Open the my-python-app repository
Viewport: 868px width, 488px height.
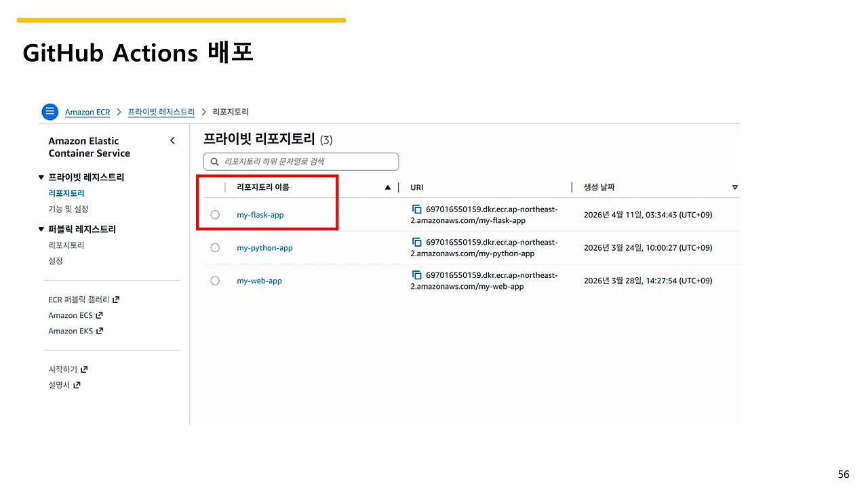pyautogui.click(x=264, y=248)
